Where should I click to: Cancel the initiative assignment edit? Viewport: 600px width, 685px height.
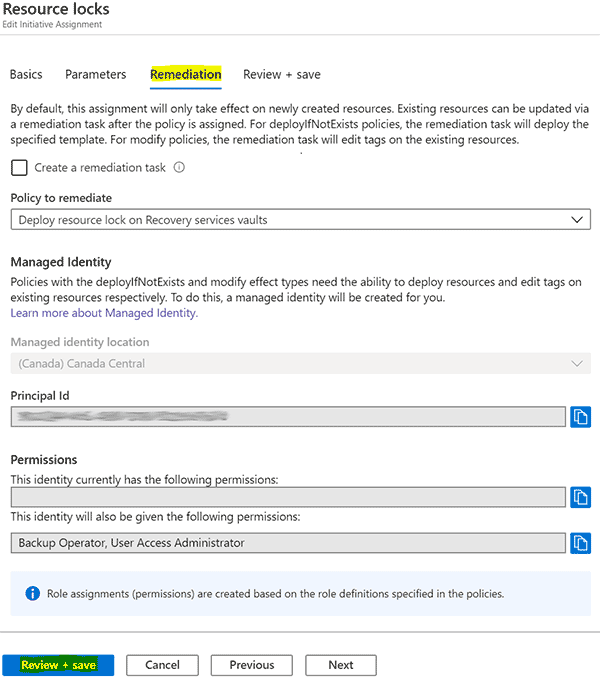tap(163, 665)
